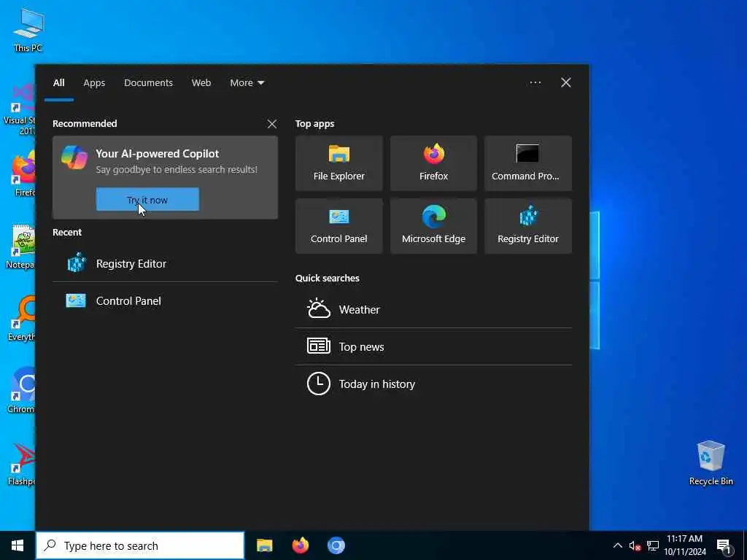Image resolution: width=747 pixels, height=560 pixels.
Task: Open File Explorer from the taskbar
Action: [x=264, y=545]
